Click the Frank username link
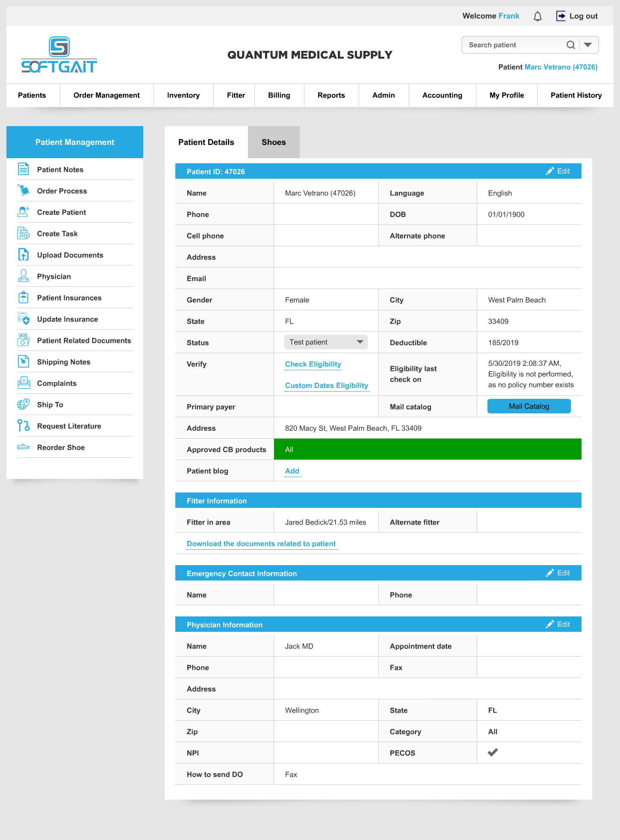 pyautogui.click(x=509, y=16)
